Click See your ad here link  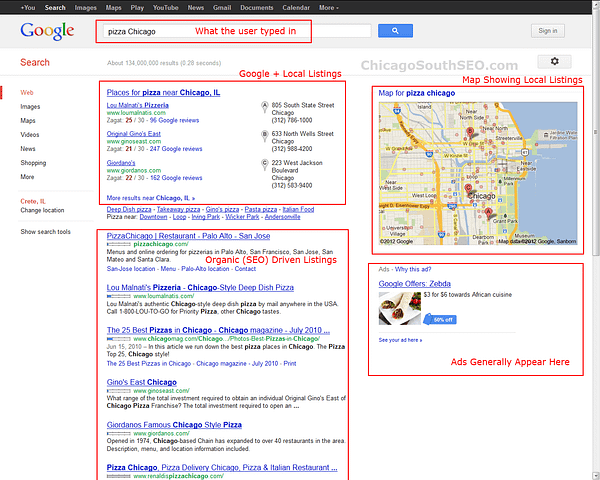pos(400,340)
